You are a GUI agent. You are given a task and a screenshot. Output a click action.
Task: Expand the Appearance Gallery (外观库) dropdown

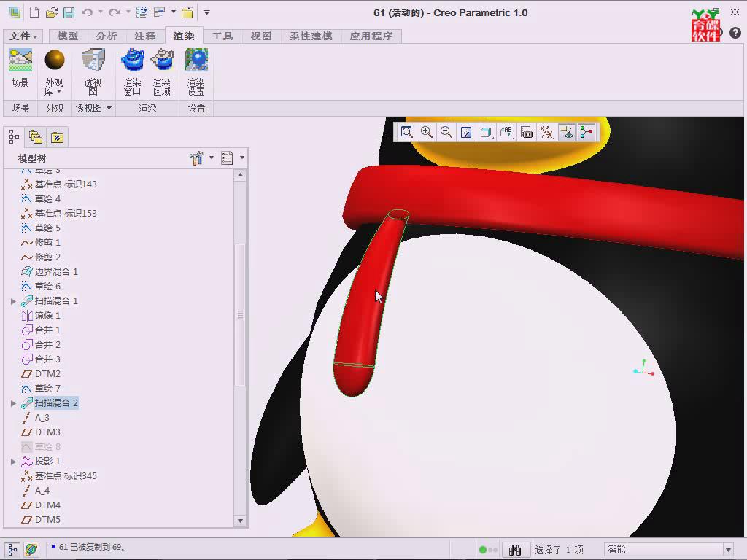[59, 91]
